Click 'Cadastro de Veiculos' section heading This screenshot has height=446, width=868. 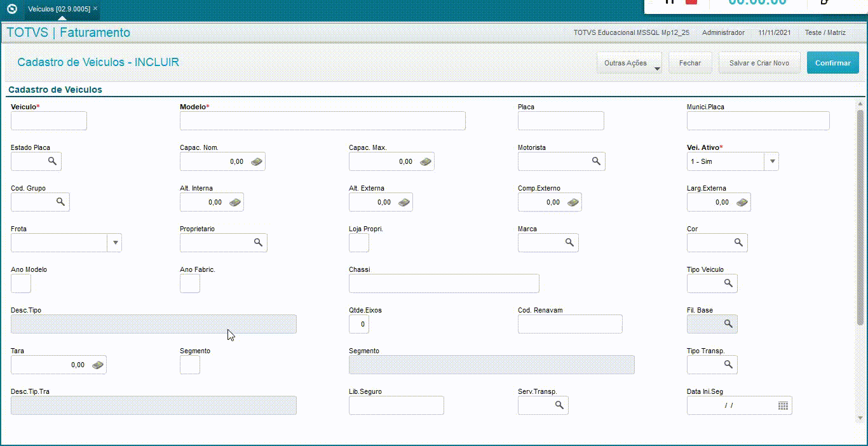tap(55, 90)
